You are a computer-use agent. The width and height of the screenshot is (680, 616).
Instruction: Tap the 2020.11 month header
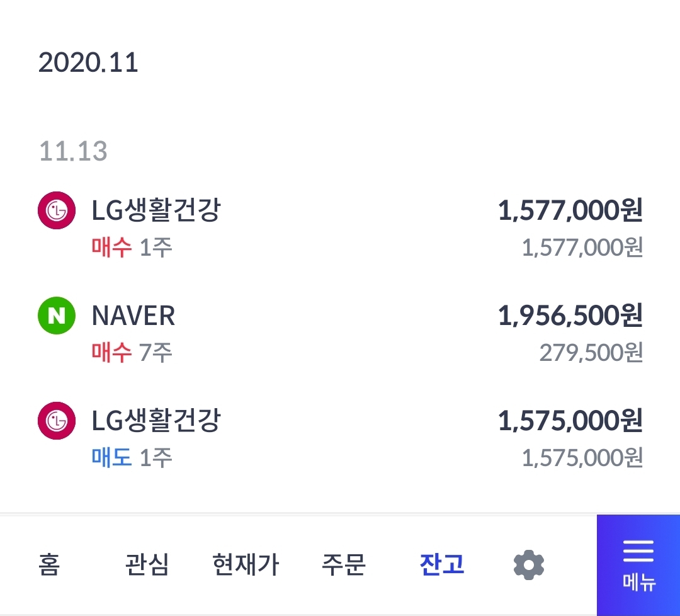tap(88, 63)
